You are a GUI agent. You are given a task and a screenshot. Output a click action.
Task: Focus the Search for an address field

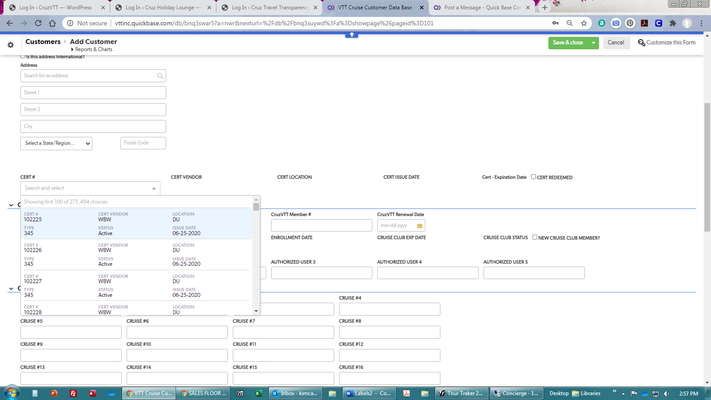(93, 76)
